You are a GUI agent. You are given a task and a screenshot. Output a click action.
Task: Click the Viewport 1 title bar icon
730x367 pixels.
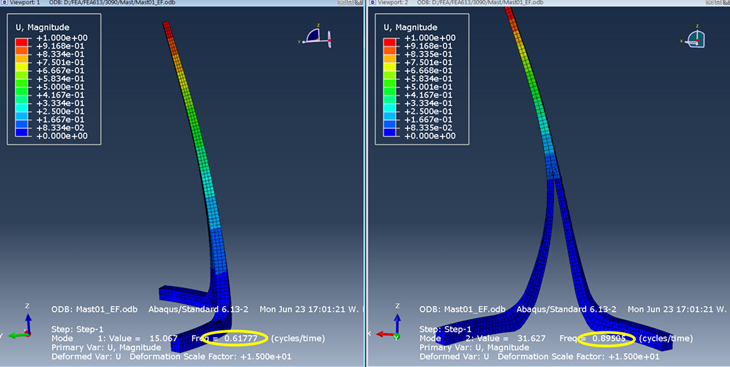5,2
